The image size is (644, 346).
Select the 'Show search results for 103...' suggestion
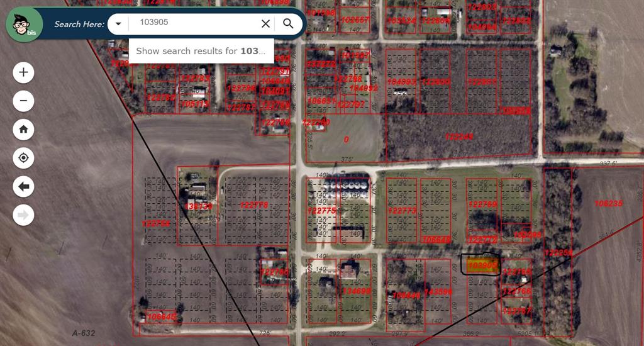tap(201, 51)
